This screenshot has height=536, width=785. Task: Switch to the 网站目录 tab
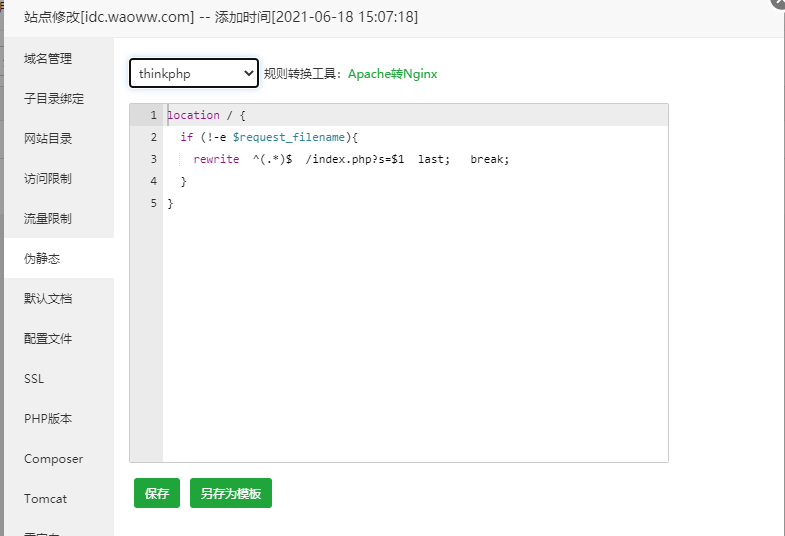coord(59,139)
